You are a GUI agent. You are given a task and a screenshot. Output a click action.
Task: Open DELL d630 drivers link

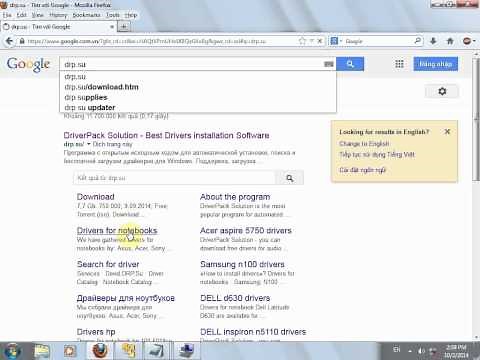click(235, 298)
